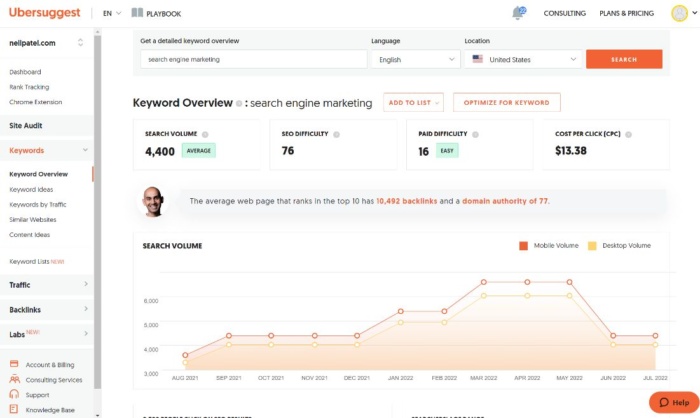The height and width of the screenshot is (418, 700).
Task: Select Keyword Overview in the sidebar
Action: (38, 174)
